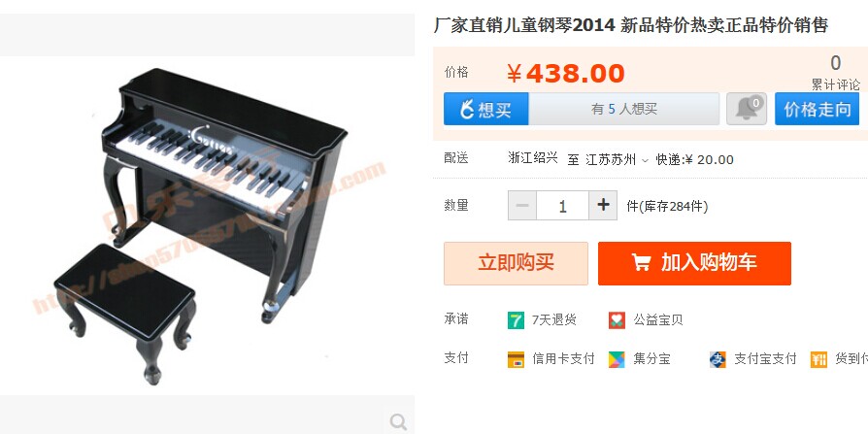The width and height of the screenshot is (868, 434).
Task: Click the product title text
Action: point(630,25)
